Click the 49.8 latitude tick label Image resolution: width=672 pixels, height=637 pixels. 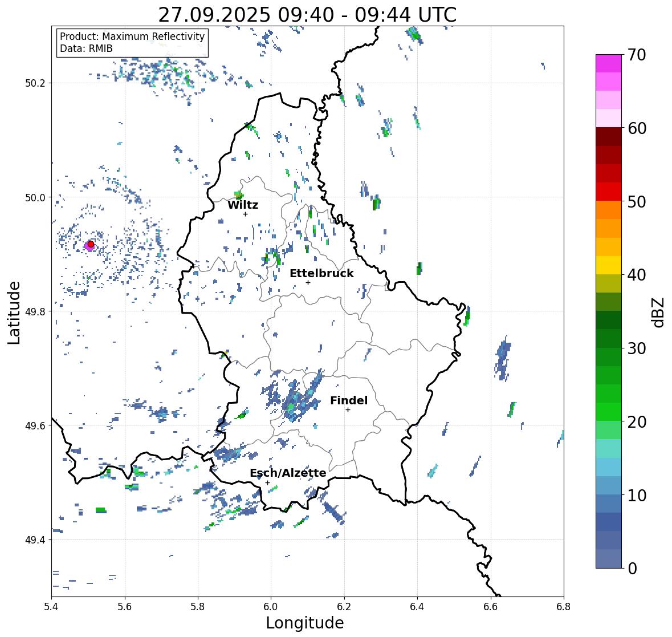tap(35, 311)
